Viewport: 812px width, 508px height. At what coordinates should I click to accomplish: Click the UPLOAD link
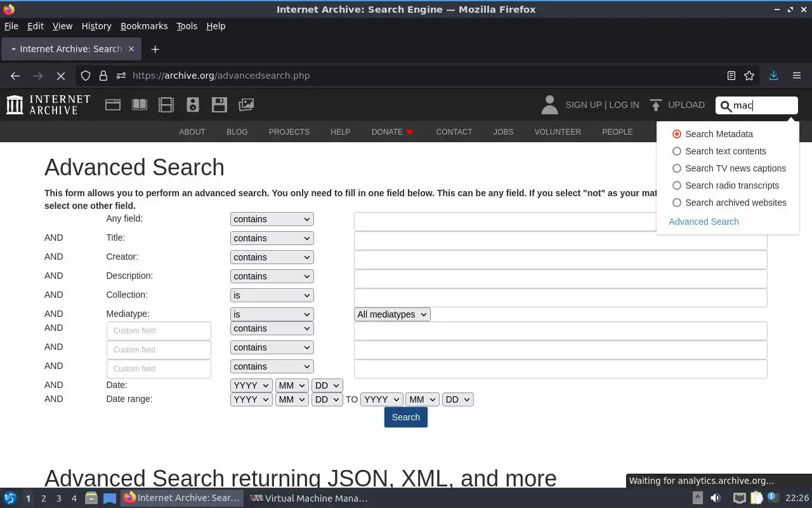point(686,105)
